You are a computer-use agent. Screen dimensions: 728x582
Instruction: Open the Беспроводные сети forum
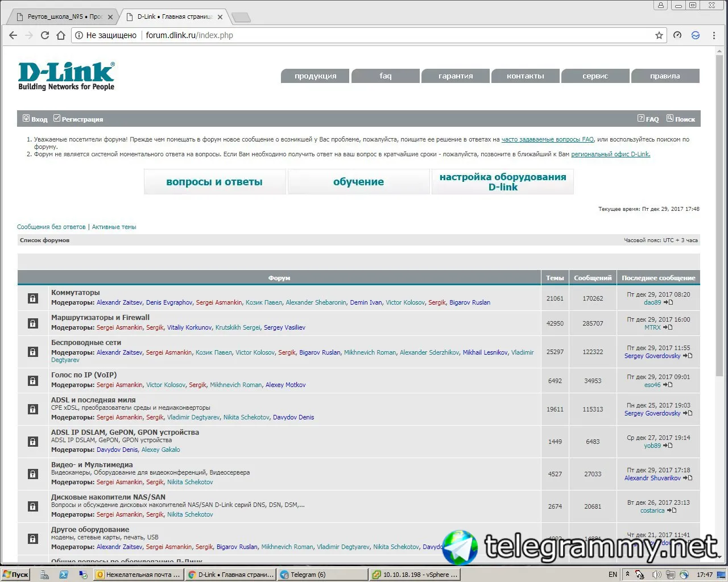pyautogui.click(x=86, y=343)
